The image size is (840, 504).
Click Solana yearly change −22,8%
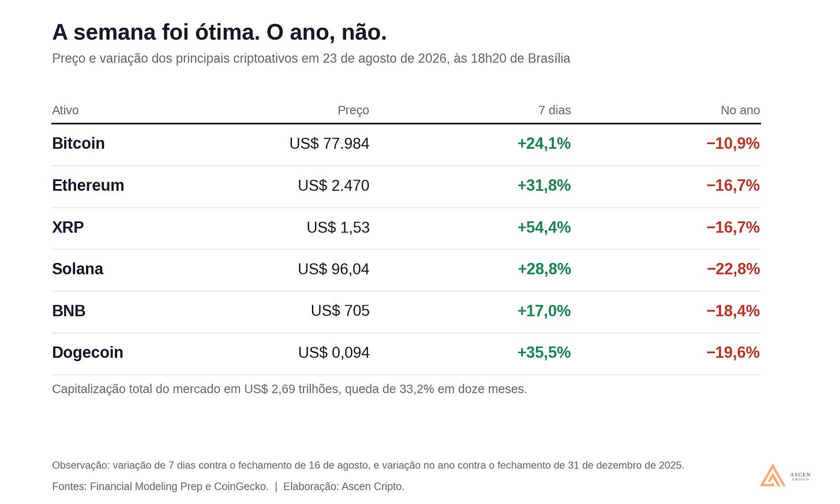[x=733, y=269]
